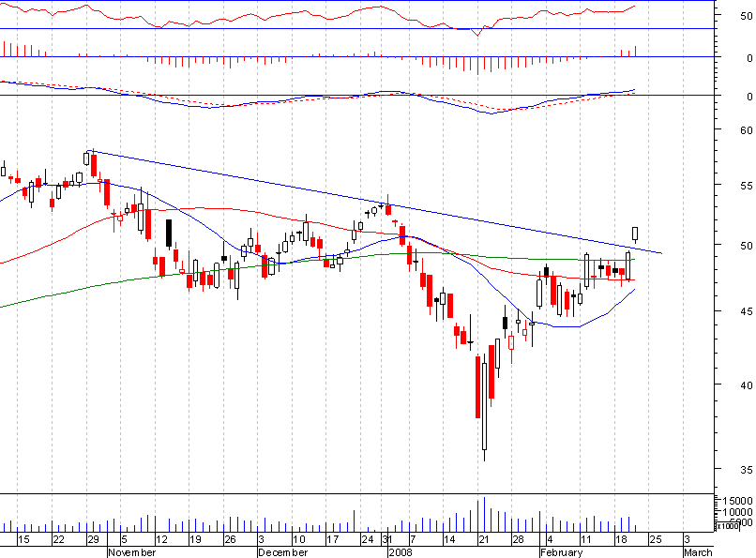Click the "12" date axis label
Image resolution: width=756 pixels, height=558 pixels.
(161, 539)
